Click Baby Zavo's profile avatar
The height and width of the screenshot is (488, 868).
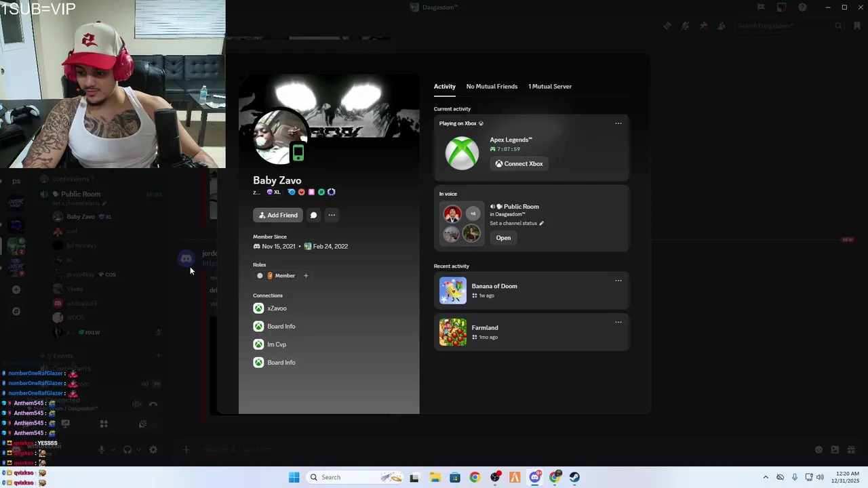pos(279,136)
